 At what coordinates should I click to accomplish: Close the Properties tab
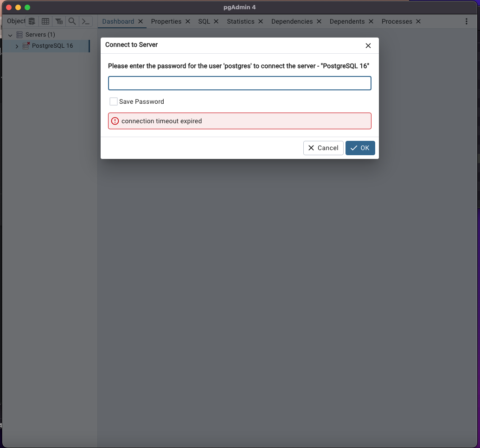coord(187,21)
